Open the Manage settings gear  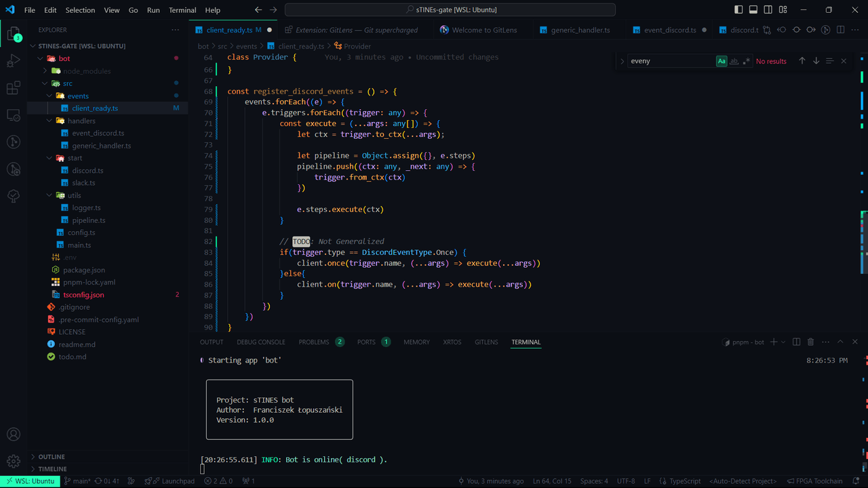click(x=13, y=462)
